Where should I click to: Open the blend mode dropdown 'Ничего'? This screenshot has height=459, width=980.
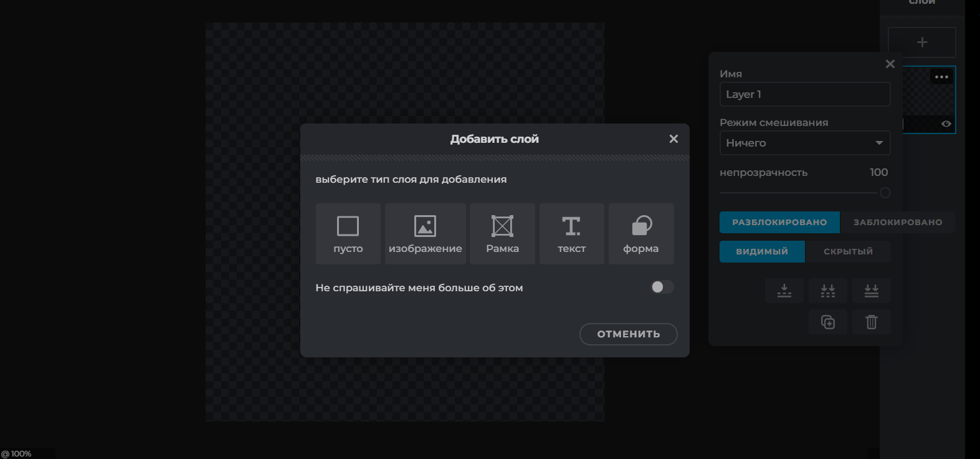805,143
